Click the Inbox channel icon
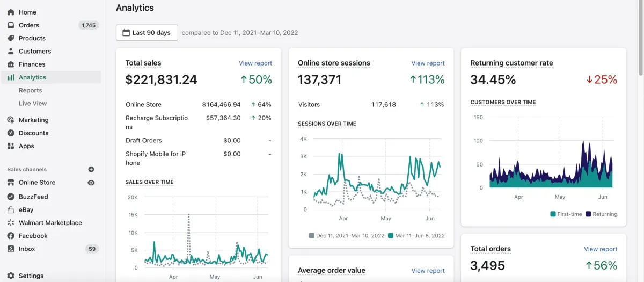The width and height of the screenshot is (644, 282). pyautogui.click(x=11, y=249)
